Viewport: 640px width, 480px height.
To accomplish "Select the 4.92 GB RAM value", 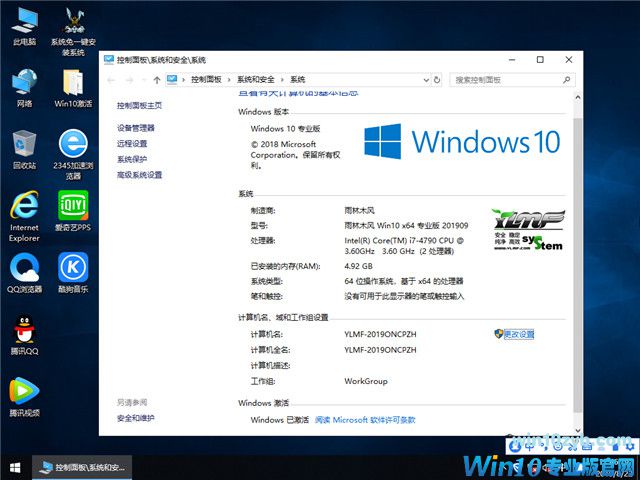I will [358, 266].
